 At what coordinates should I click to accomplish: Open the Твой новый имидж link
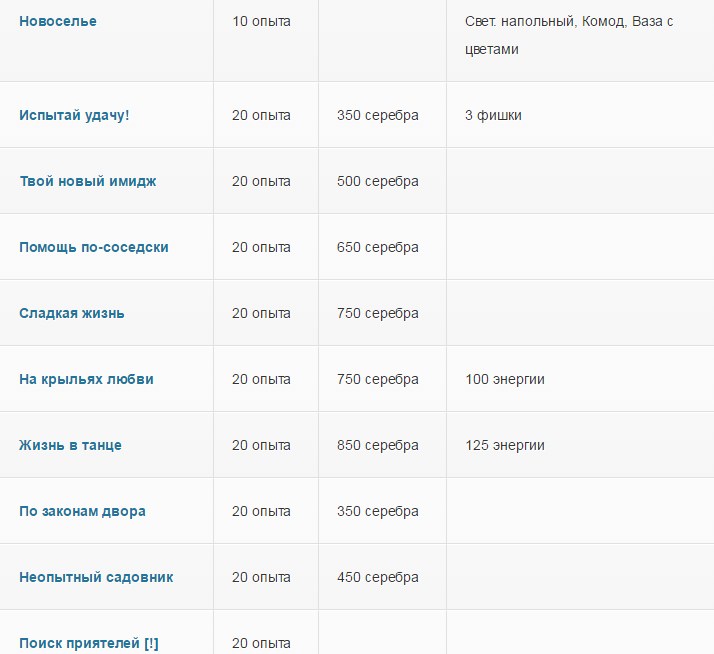pos(87,181)
